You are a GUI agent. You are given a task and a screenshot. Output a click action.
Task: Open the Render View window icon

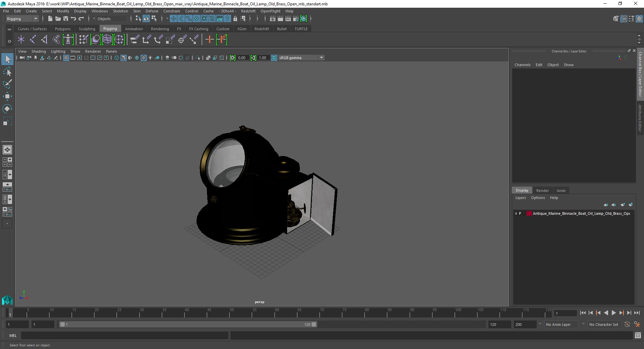[x=273, y=19]
